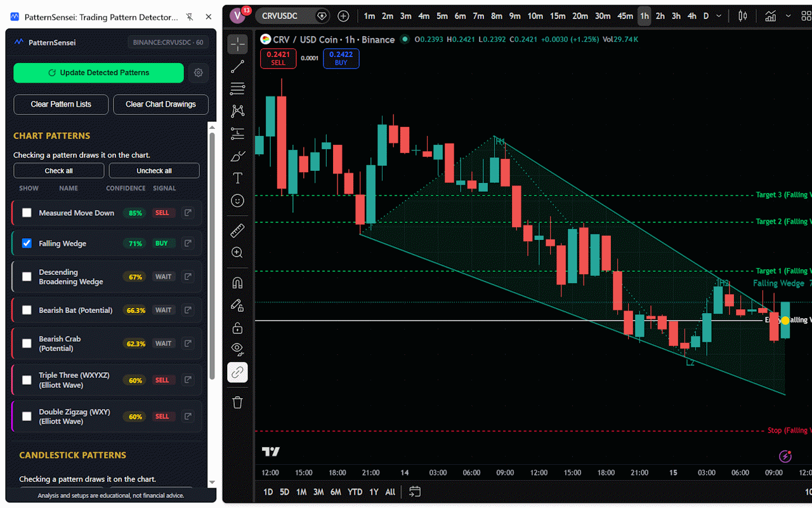Click the Clear Chart Drawings button
812x508 pixels.
(160, 105)
